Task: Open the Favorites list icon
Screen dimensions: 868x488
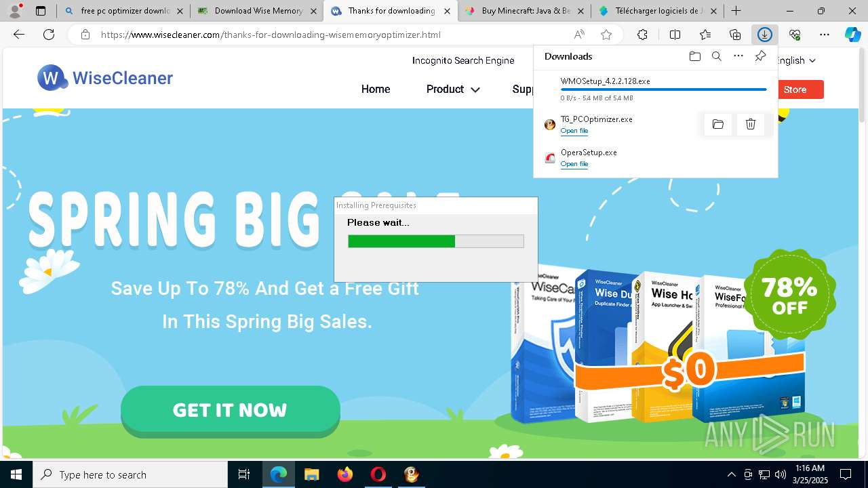Action: pos(705,35)
